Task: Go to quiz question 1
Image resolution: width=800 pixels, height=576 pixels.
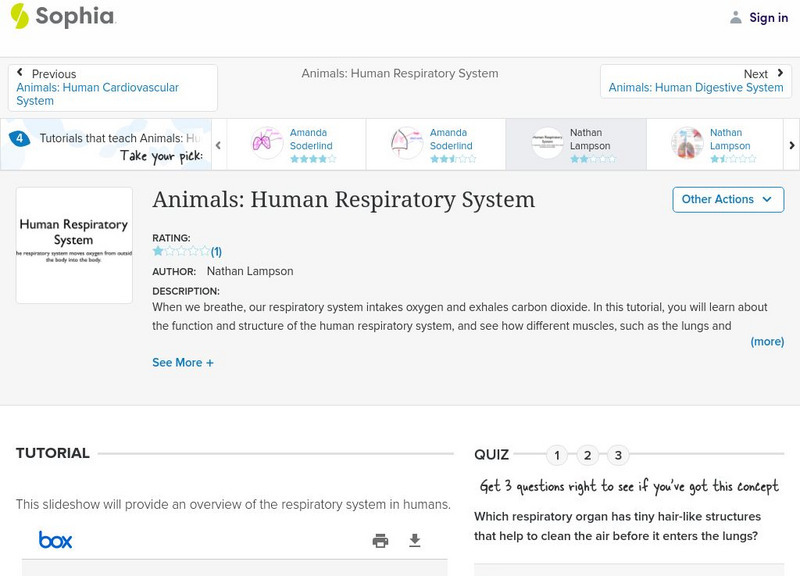Action: tap(557, 456)
